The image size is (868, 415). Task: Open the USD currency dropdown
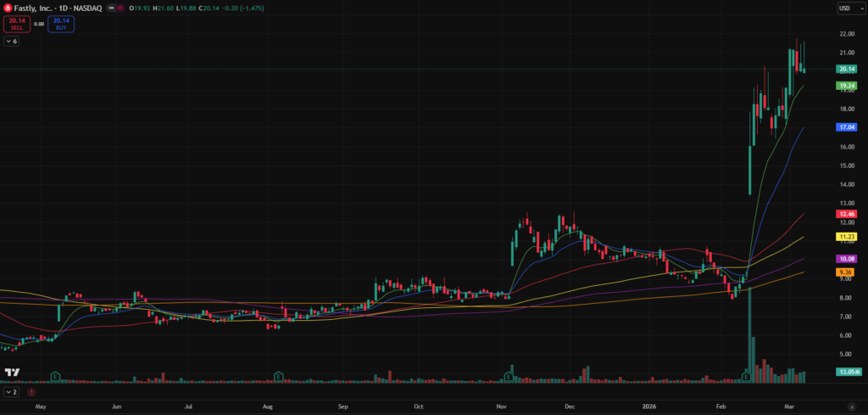pyautogui.click(x=847, y=8)
